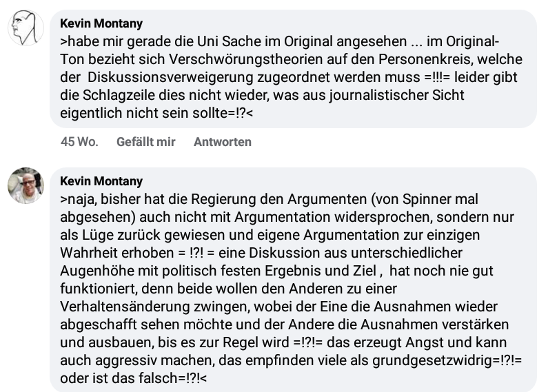The width and height of the screenshot is (548, 392).
Task: Click the word Diskussionsverweigerung in first comment
Action: click(x=170, y=77)
